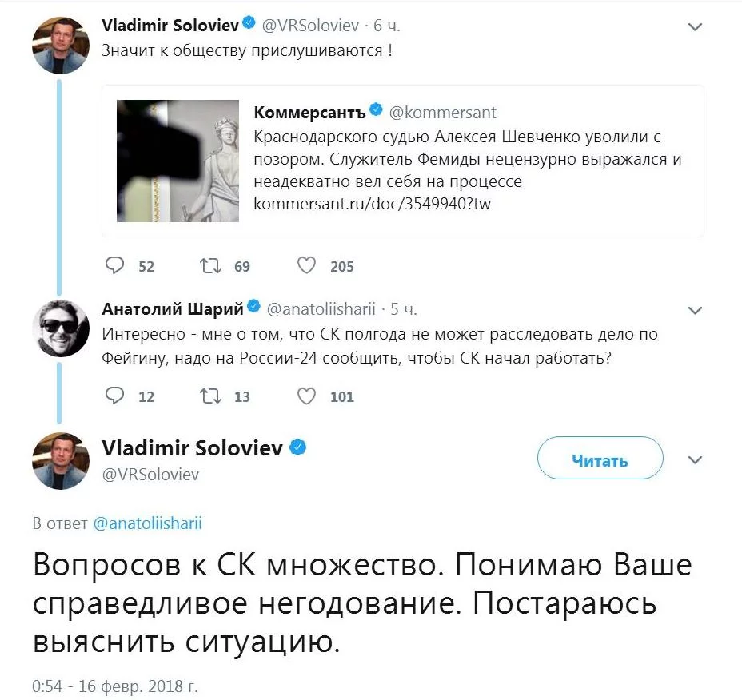Screen dimensions: 742x700
Task: Open Vladimir Soloviev's top avatar
Action: click(61, 45)
